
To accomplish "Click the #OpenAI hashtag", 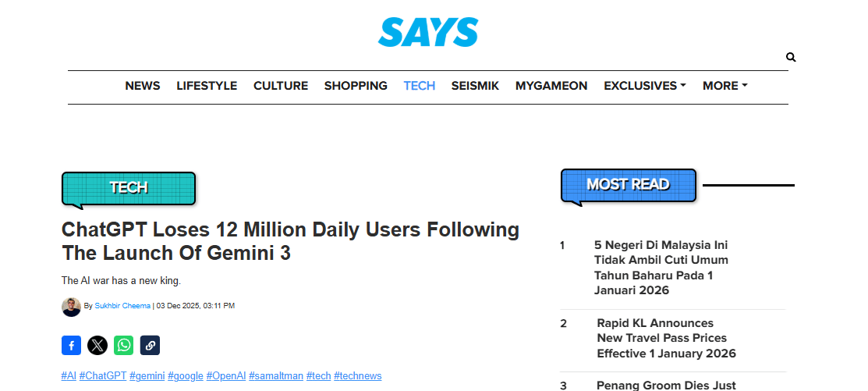I will 226,376.
